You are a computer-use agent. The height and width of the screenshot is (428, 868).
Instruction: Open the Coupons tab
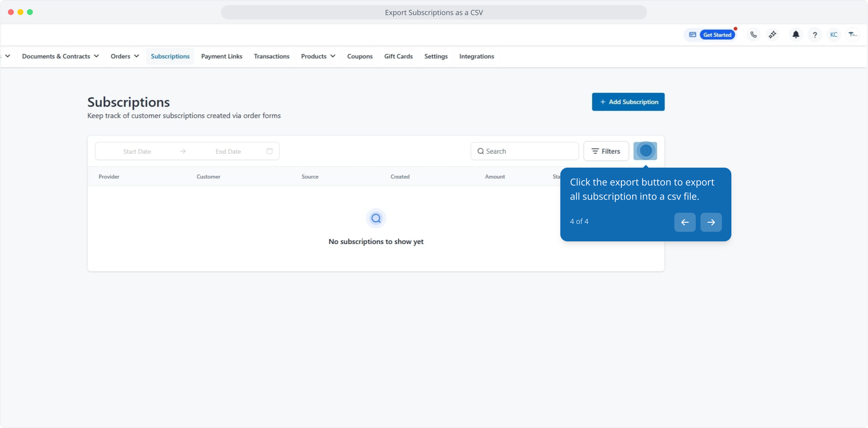[x=360, y=56]
